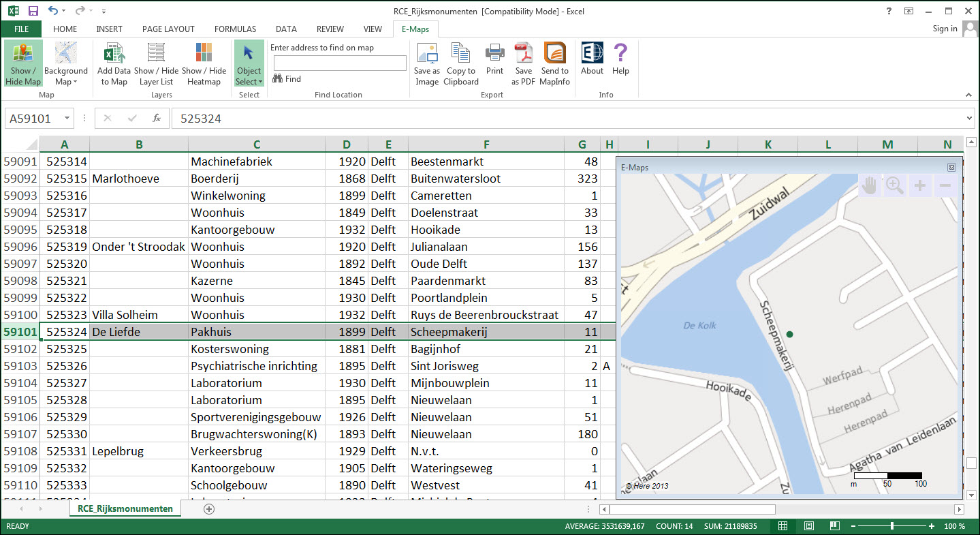This screenshot has height=535, width=980.
Task: Select the pan hand tool on map
Action: (x=869, y=185)
